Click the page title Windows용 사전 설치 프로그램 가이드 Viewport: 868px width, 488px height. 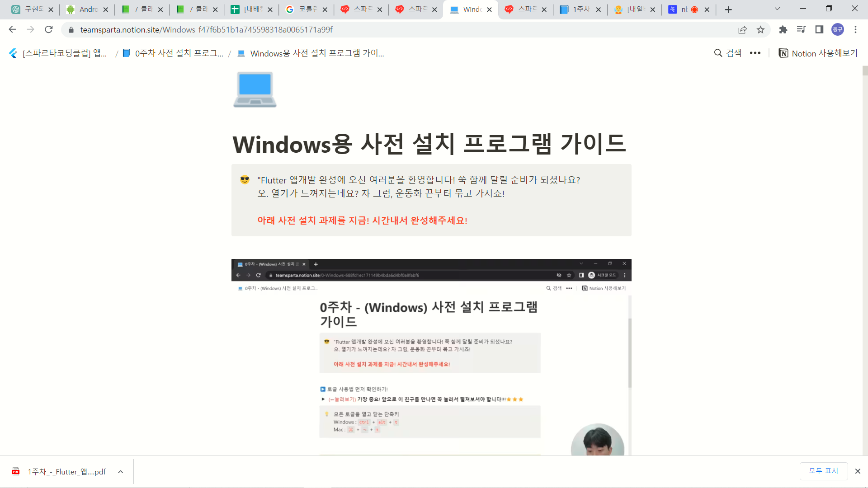click(x=429, y=144)
